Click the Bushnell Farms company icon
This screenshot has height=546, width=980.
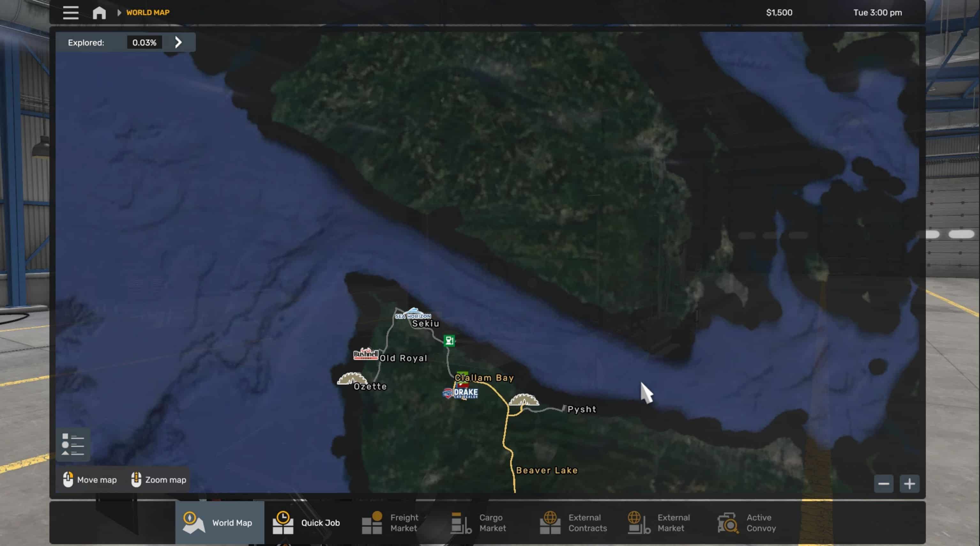point(366,354)
